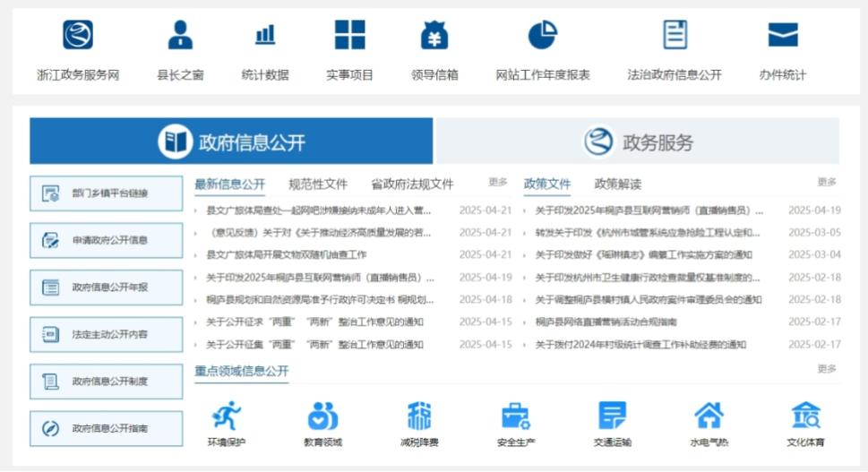The height and width of the screenshot is (472, 868).
Task: Click the 申请政府公开信息 button
Action: click(x=107, y=241)
